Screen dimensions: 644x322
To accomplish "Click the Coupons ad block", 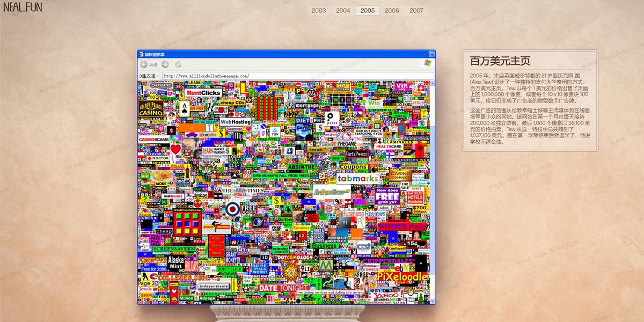I will click(353, 167).
